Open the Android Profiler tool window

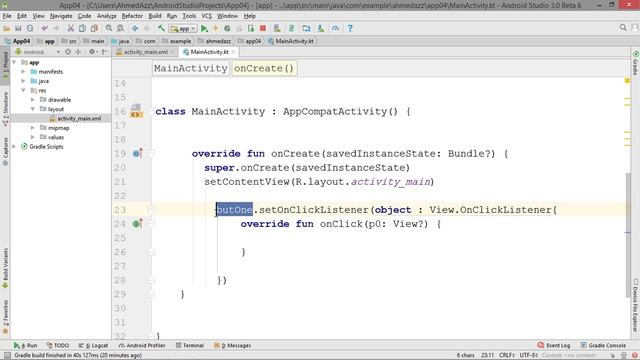142,345
